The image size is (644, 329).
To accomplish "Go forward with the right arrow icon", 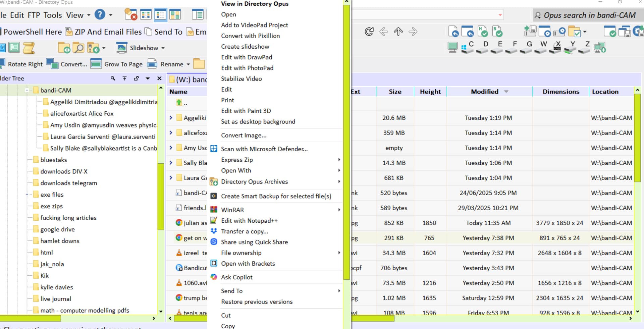I will tap(413, 32).
